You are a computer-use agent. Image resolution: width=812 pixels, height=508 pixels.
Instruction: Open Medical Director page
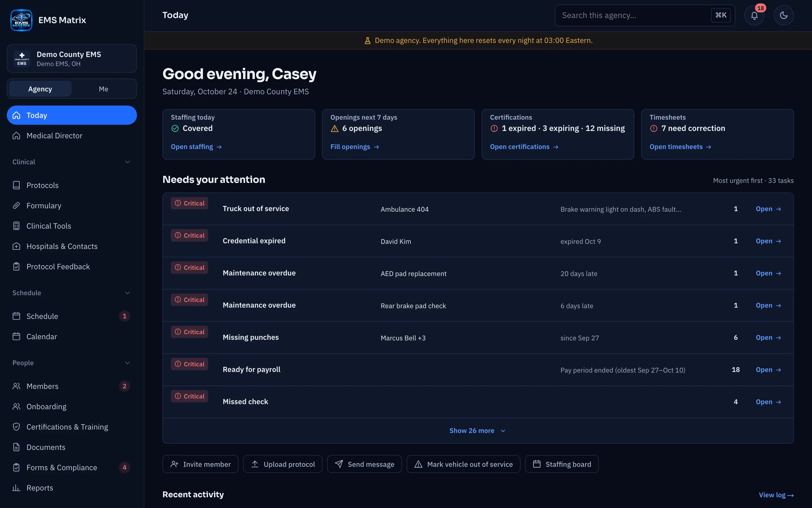pos(72,136)
